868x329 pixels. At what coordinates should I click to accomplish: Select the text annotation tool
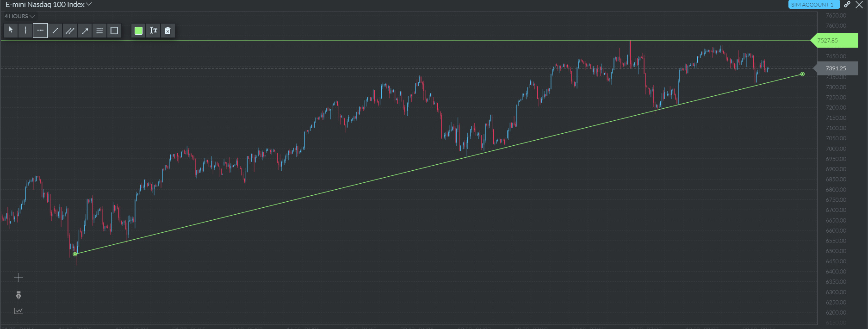click(x=153, y=31)
